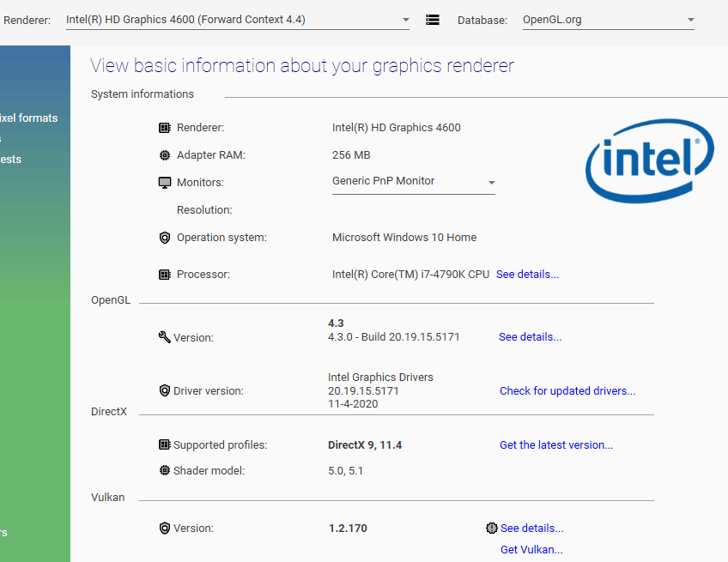
Task: Click the Vulkan version 1.2.170 value
Action: pos(348,529)
